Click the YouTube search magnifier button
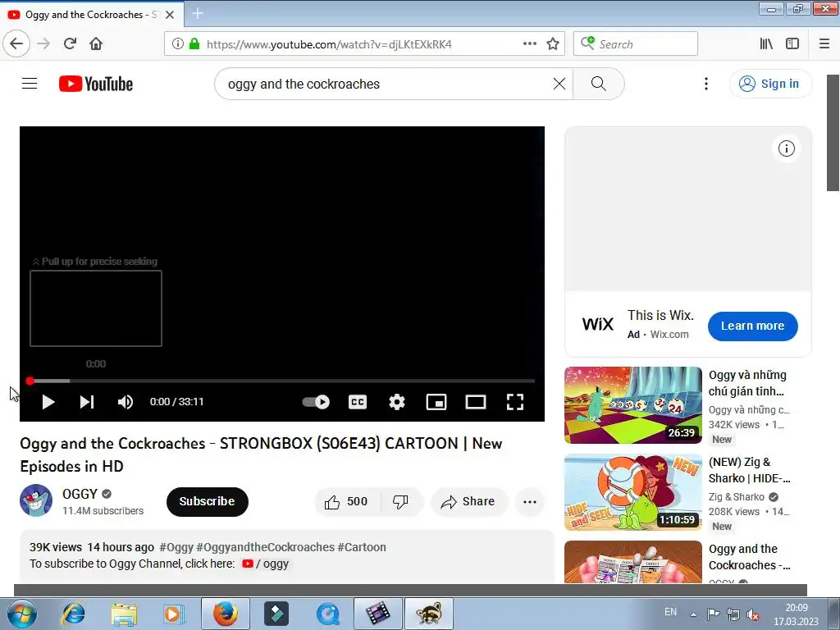 (x=598, y=84)
